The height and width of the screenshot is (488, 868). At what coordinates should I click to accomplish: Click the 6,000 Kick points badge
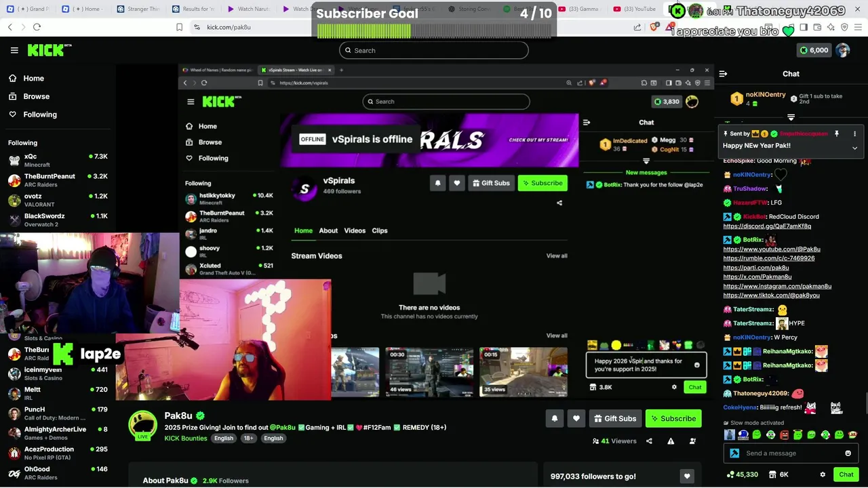[814, 50]
